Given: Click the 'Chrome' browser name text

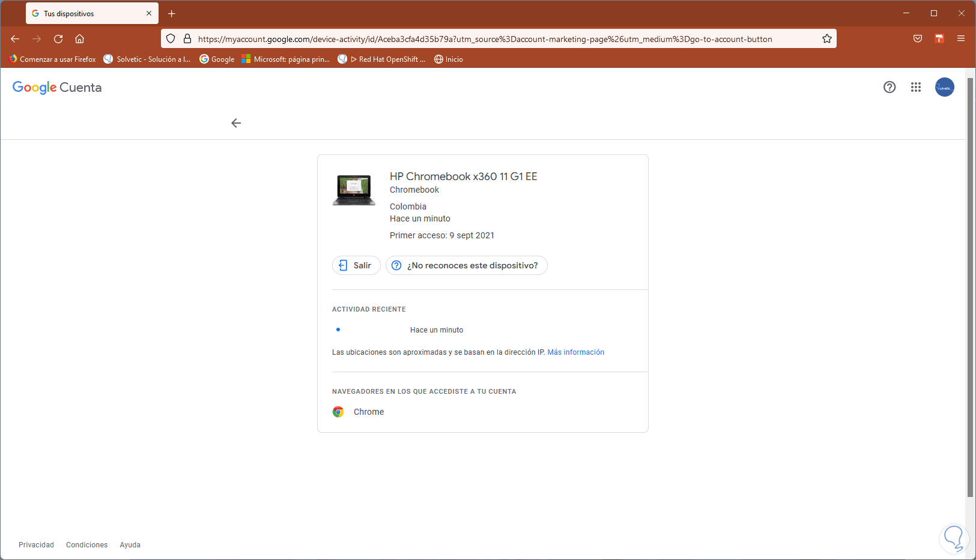Looking at the screenshot, I should click(x=369, y=412).
